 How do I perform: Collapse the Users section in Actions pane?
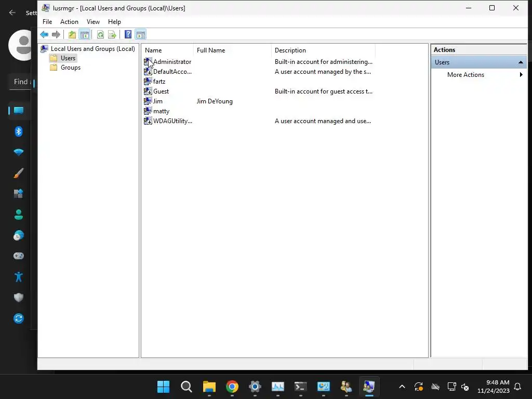click(521, 62)
